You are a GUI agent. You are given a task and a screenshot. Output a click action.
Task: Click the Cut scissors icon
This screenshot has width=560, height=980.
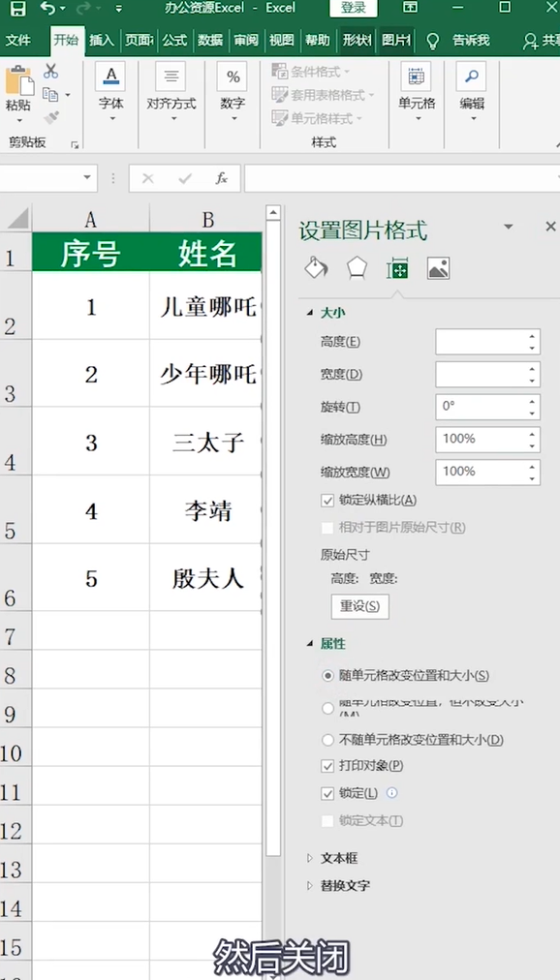click(x=50, y=72)
